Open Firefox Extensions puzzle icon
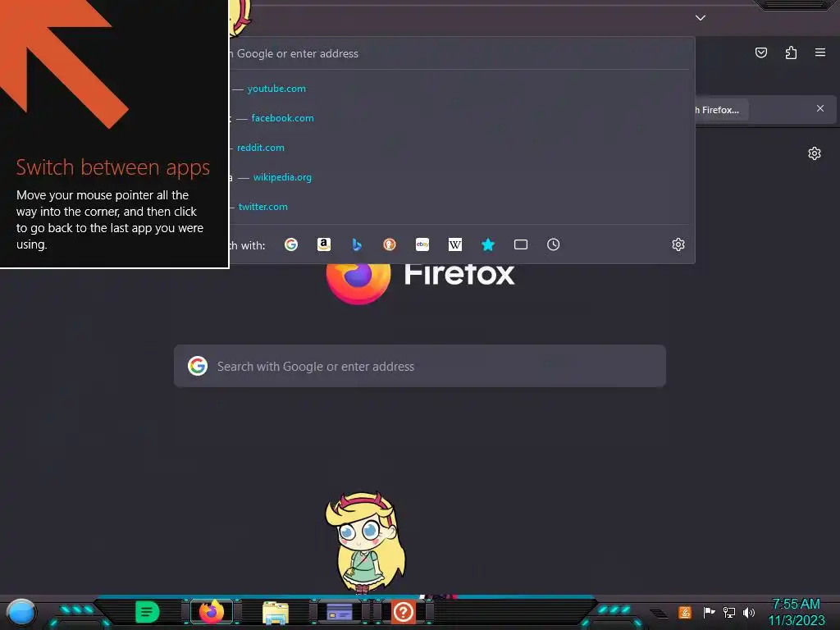Screen dimensions: 840x630 [791, 52]
